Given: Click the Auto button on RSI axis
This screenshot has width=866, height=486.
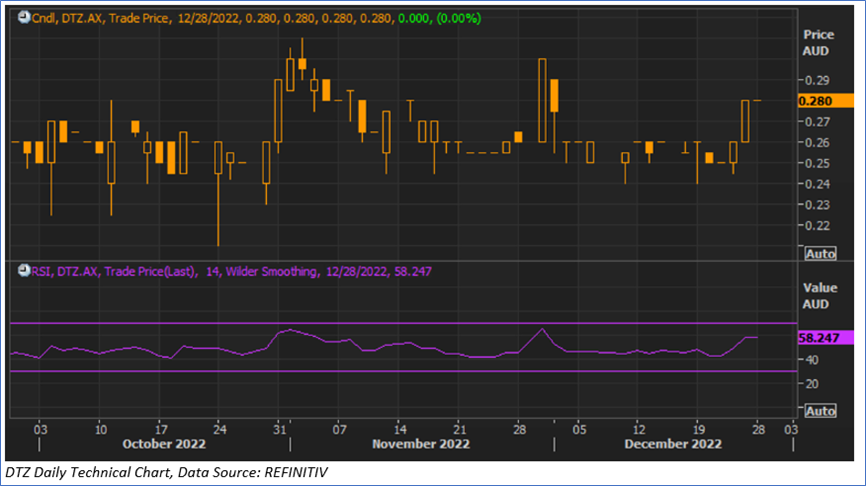Looking at the screenshot, I should (x=820, y=411).
